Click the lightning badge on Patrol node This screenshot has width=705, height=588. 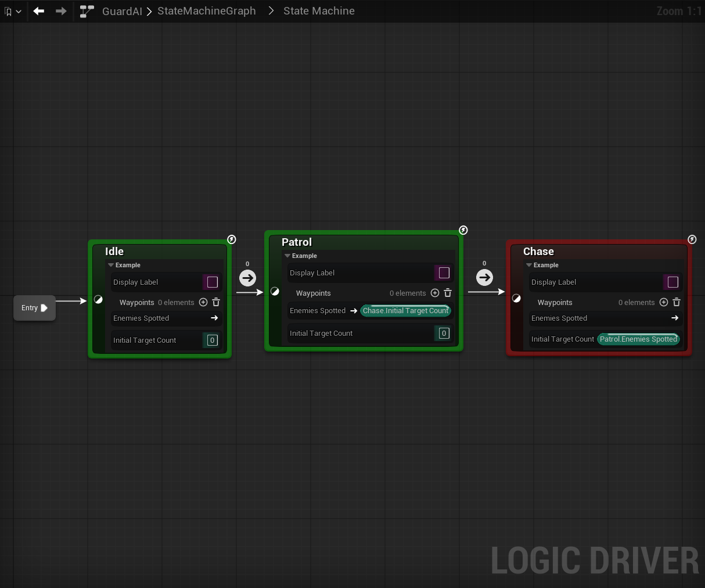(x=463, y=230)
